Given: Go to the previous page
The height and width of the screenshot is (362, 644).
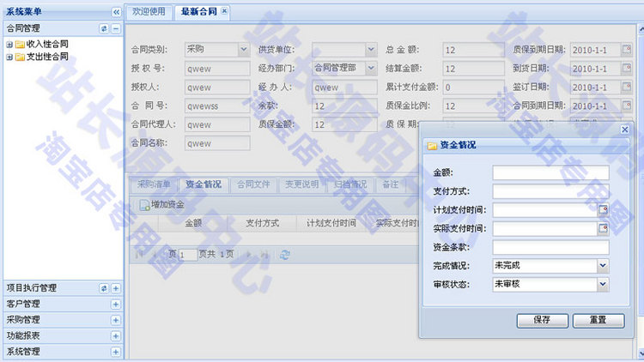Looking at the screenshot, I should [x=155, y=255].
